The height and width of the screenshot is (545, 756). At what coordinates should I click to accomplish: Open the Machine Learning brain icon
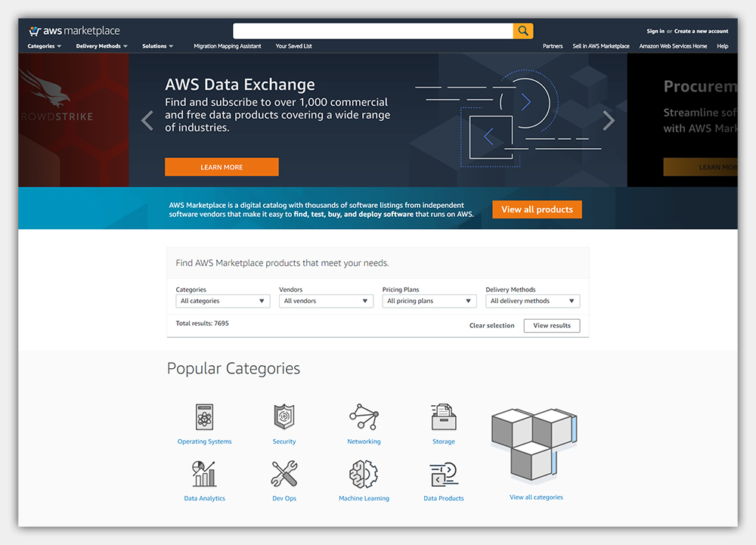pos(364,474)
